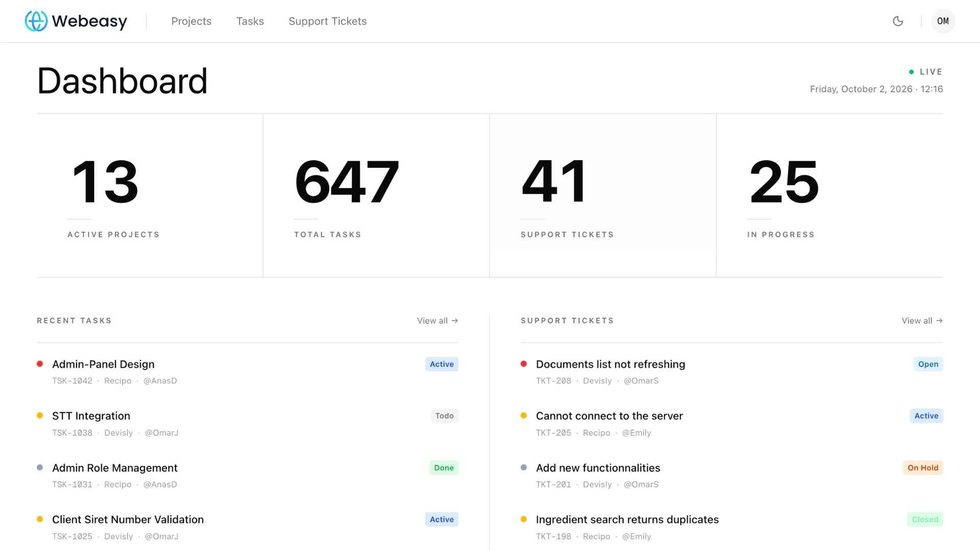Click @Emily on the TKT-205 row
The height and width of the screenshot is (551, 980).
click(636, 433)
